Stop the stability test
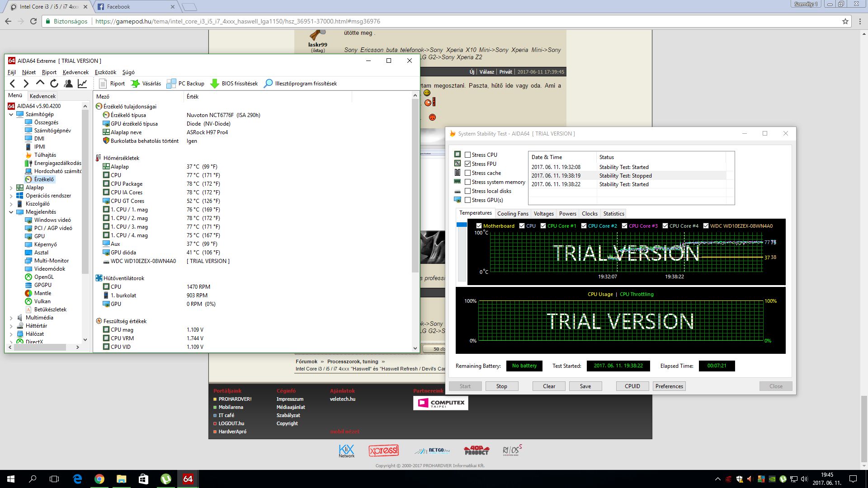The width and height of the screenshot is (868, 488). (x=501, y=386)
